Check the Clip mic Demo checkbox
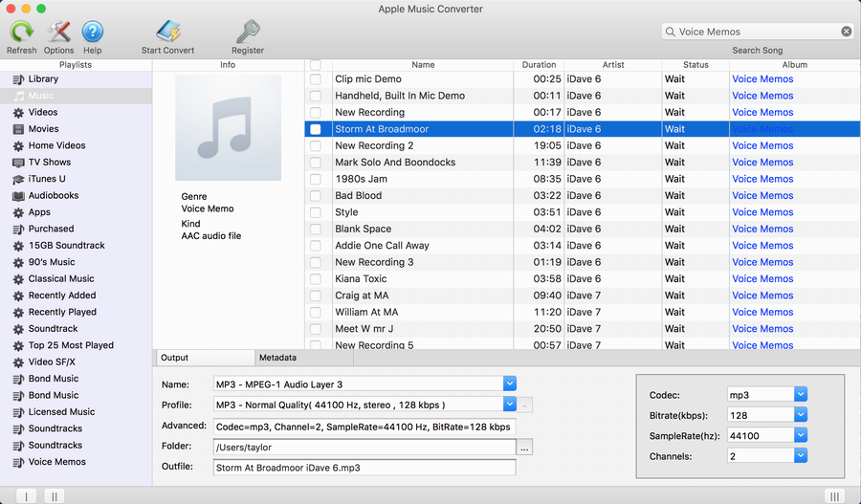The height and width of the screenshot is (504, 861). click(315, 79)
